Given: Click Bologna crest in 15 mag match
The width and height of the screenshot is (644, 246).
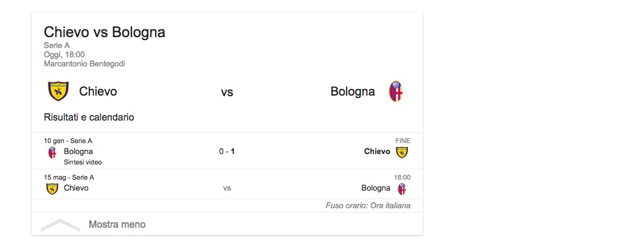Looking at the screenshot, I should tap(402, 188).
